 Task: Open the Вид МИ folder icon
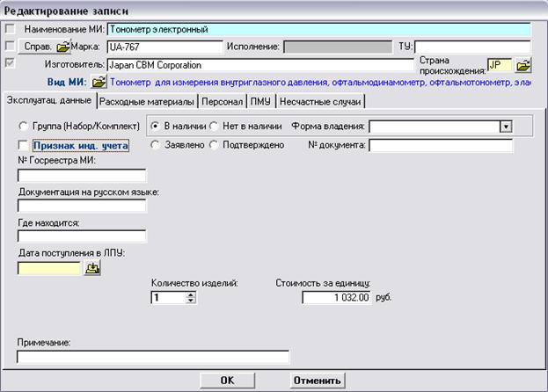click(x=99, y=83)
